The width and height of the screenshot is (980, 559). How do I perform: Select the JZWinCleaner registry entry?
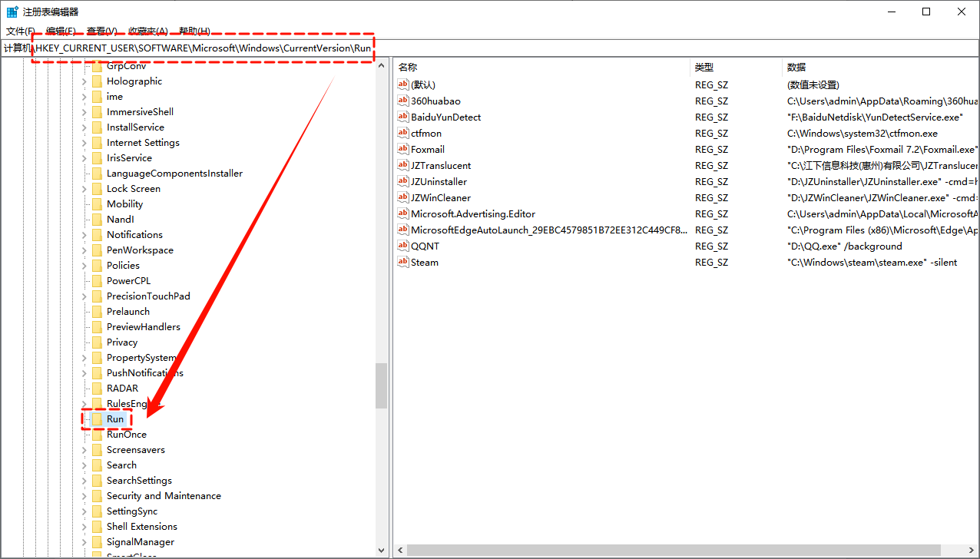(440, 197)
